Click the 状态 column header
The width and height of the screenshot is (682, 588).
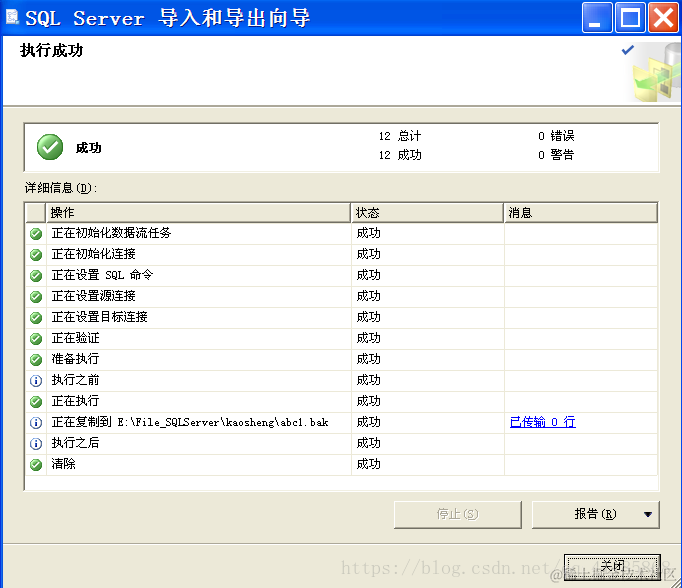[427, 213]
